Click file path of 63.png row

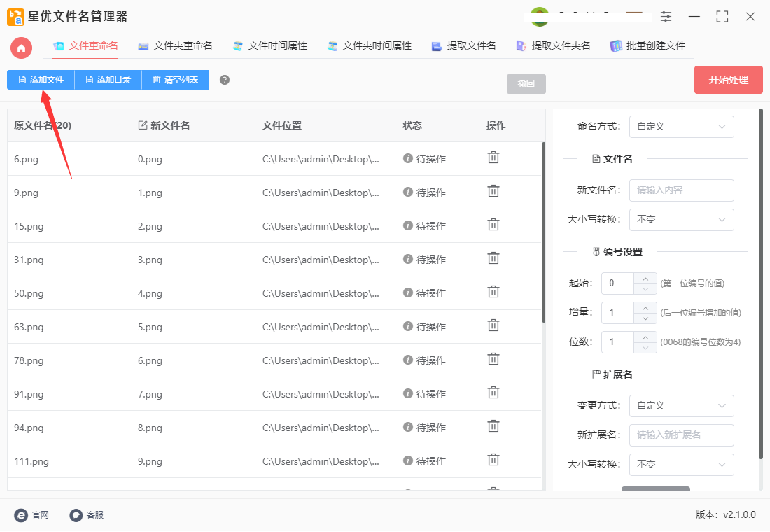click(x=321, y=327)
